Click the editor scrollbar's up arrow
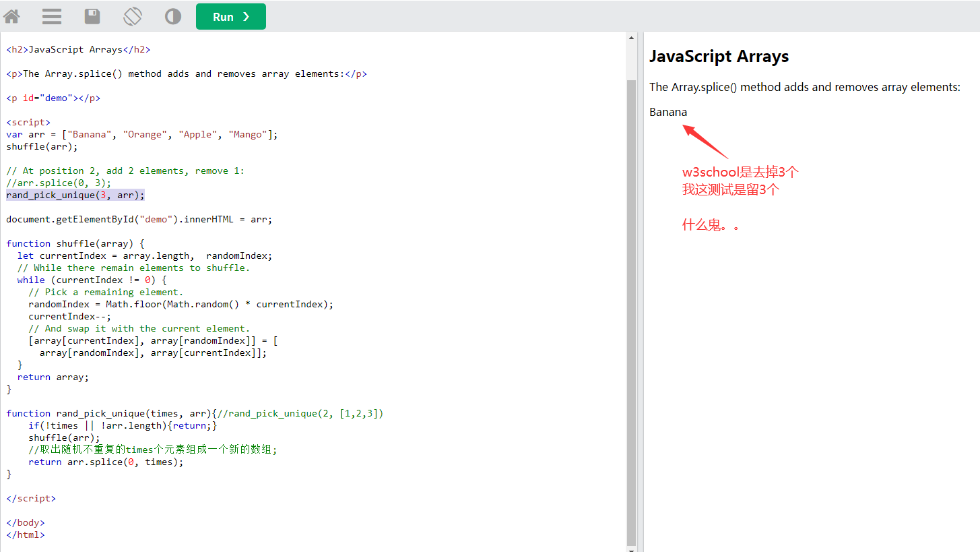Viewport: 980px width, 552px height. pyautogui.click(x=631, y=38)
